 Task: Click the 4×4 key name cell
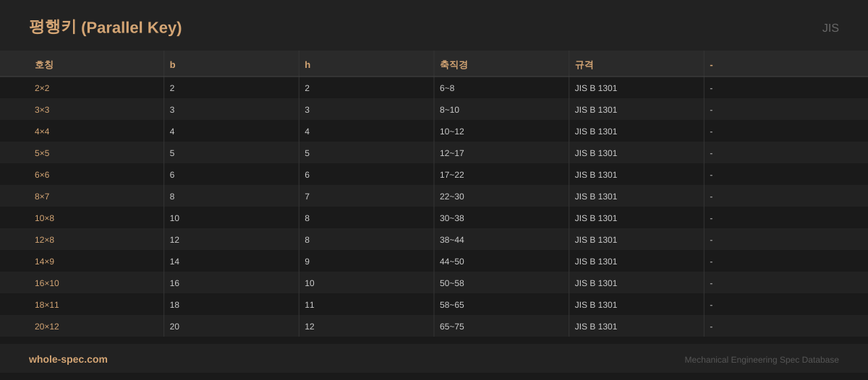[42, 131]
